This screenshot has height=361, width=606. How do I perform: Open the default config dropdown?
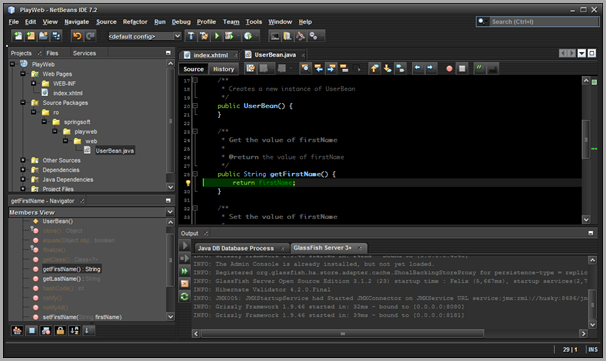pos(177,36)
